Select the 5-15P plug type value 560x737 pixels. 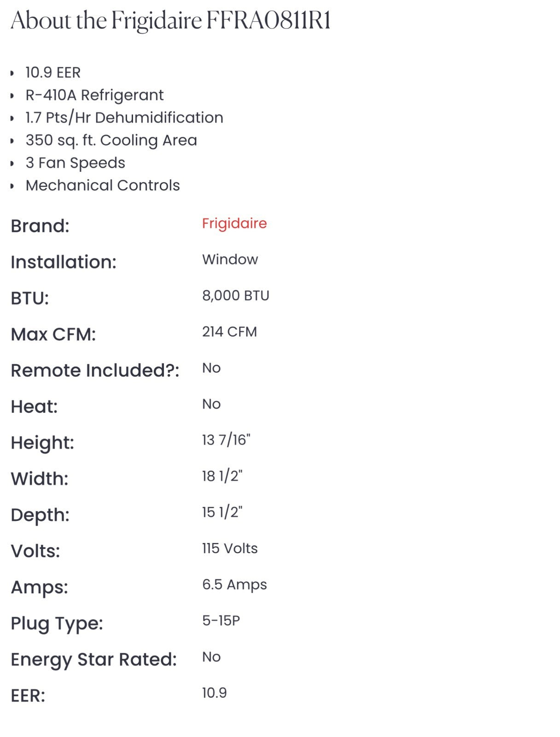(x=221, y=620)
